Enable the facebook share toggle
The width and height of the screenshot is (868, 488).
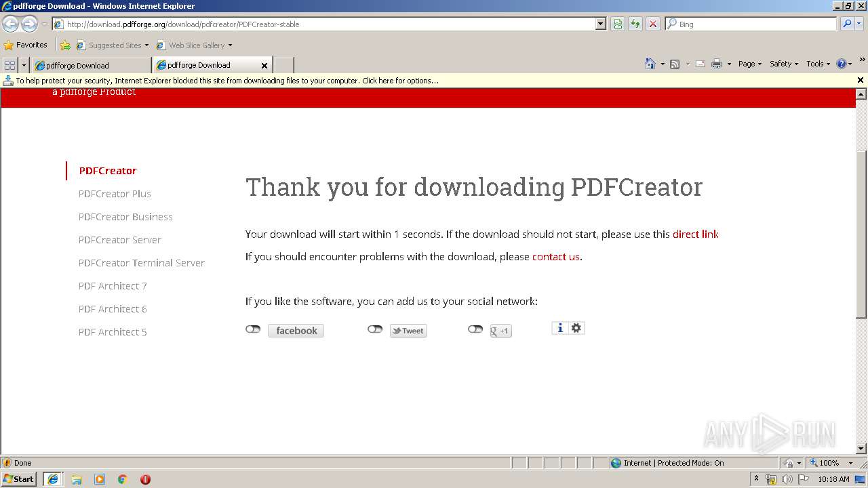253,329
